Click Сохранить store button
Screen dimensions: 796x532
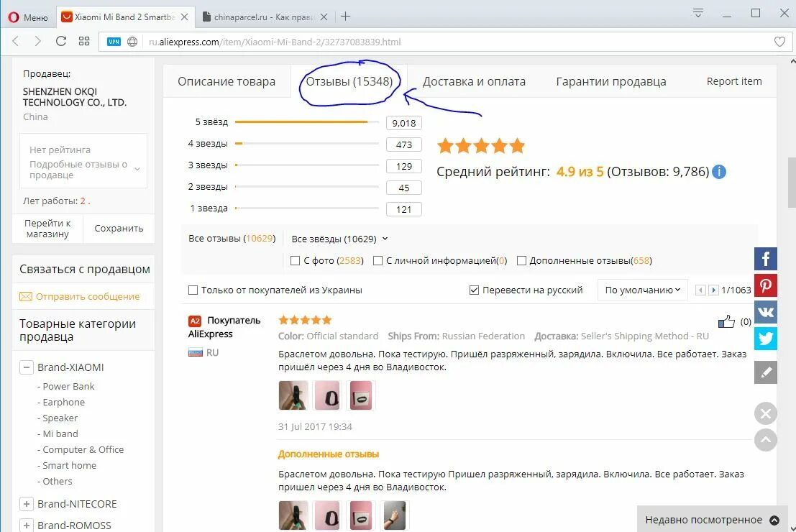[119, 229]
